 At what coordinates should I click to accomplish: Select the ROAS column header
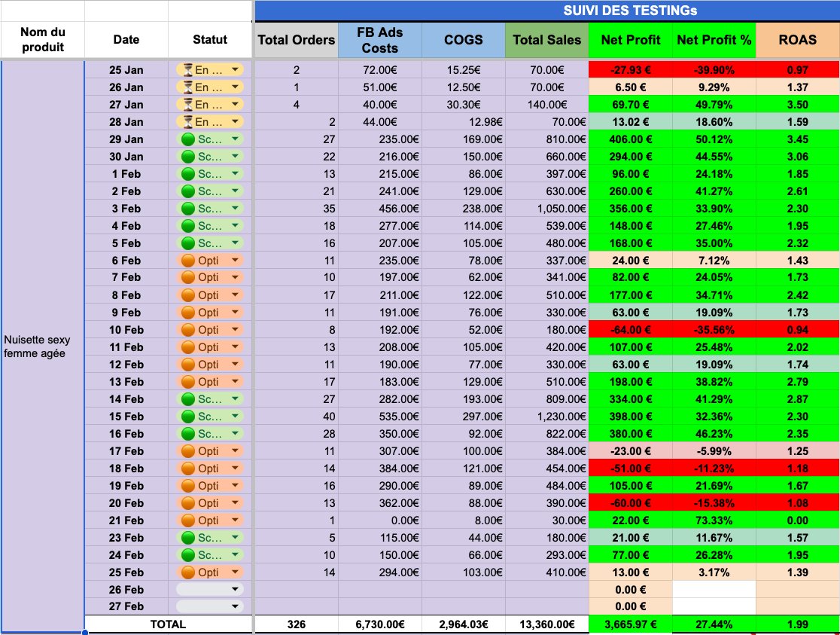click(798, 40)
